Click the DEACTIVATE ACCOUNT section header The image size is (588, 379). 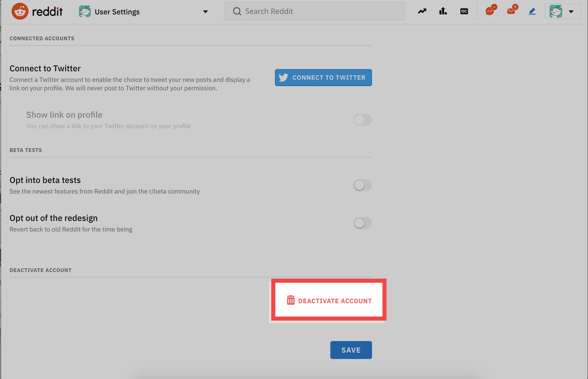tap(40, 270)
